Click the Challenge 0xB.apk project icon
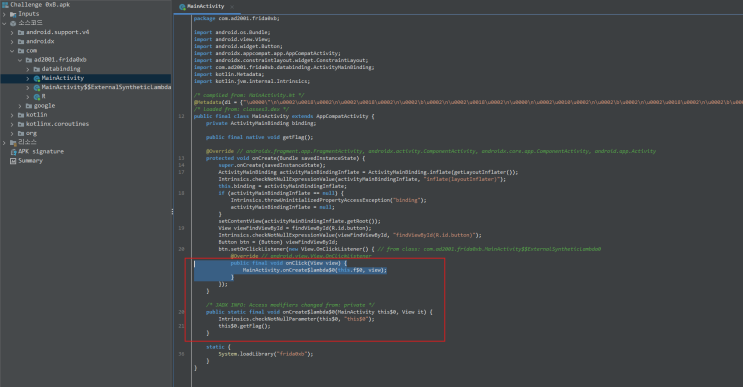The image size is (743, 387). pos(5,5)
